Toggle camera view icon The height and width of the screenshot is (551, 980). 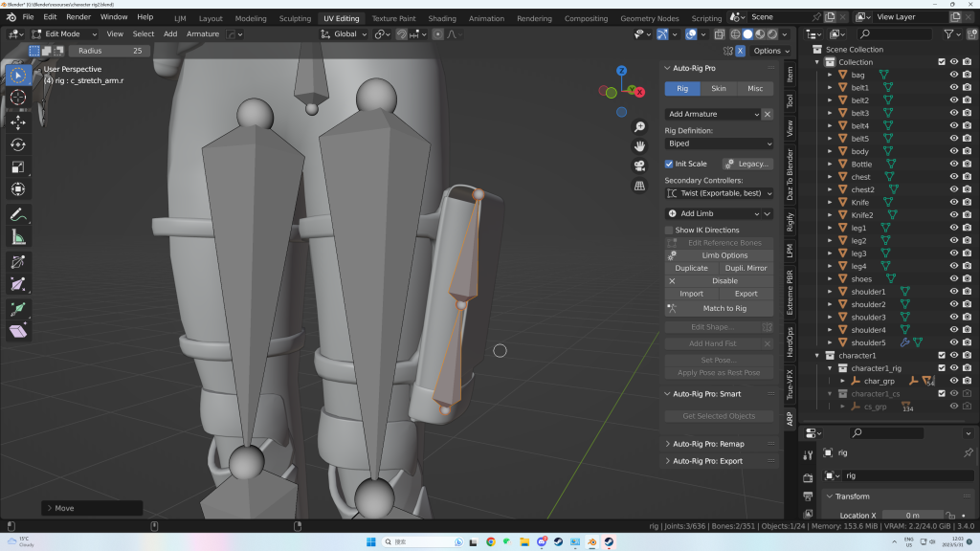(639, 165)
